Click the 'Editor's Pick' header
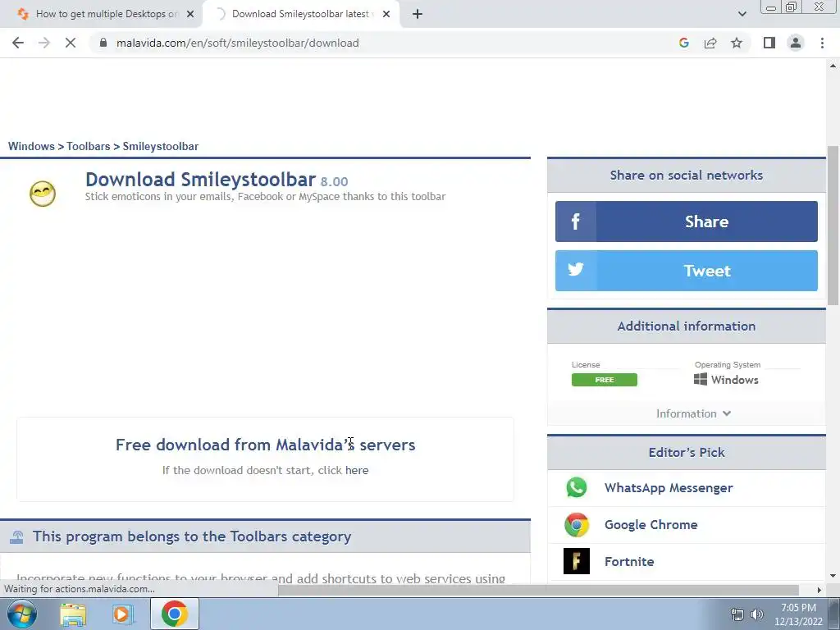 coord(687,453)
